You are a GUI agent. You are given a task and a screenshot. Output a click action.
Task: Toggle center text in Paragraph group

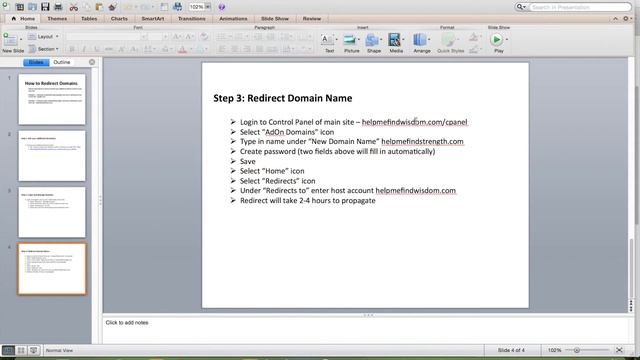click(234, 49)
